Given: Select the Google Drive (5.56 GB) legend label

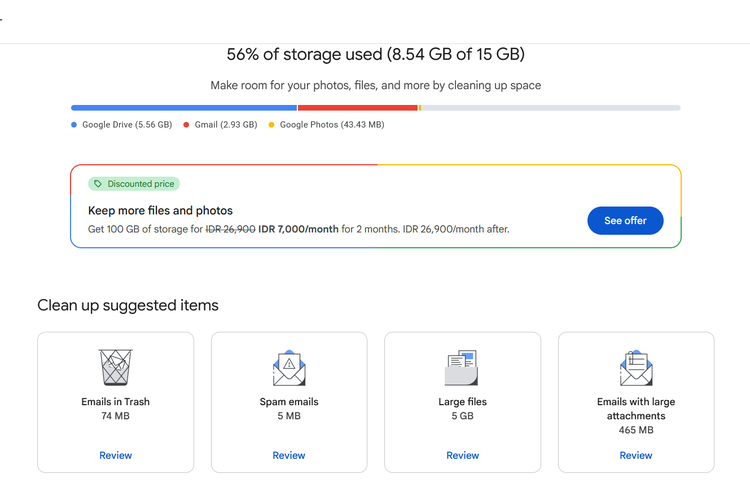Looking at the screenshot, I should click(127, 125).
